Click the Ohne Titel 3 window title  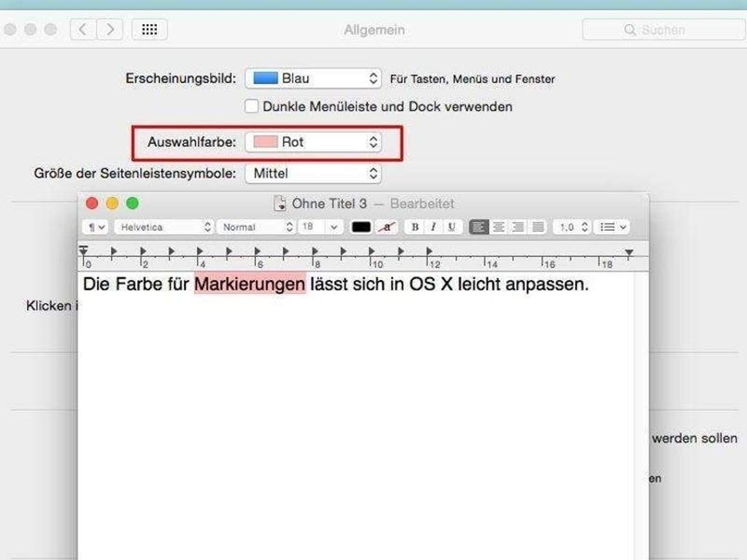click(329, 204)
